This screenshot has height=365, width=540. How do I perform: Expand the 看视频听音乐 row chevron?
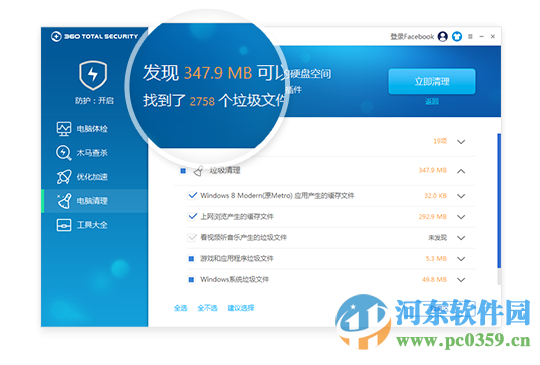point(461,238)
